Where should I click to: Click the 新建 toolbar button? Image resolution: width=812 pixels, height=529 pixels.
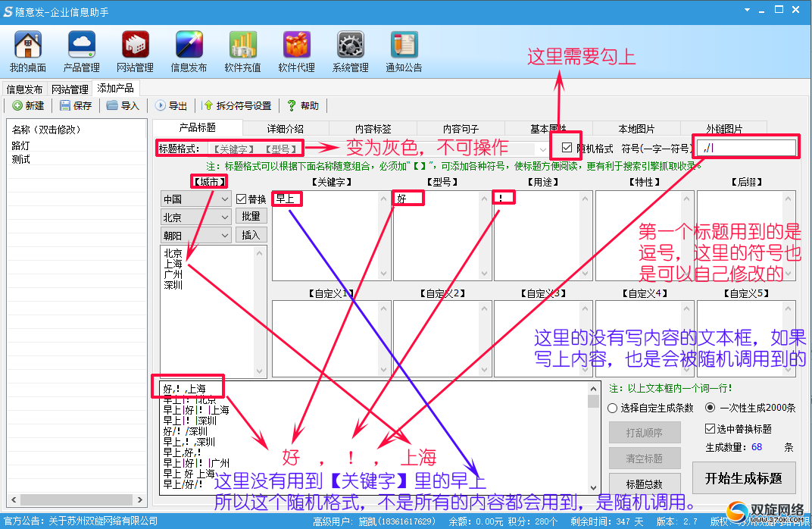click(29, 105)
